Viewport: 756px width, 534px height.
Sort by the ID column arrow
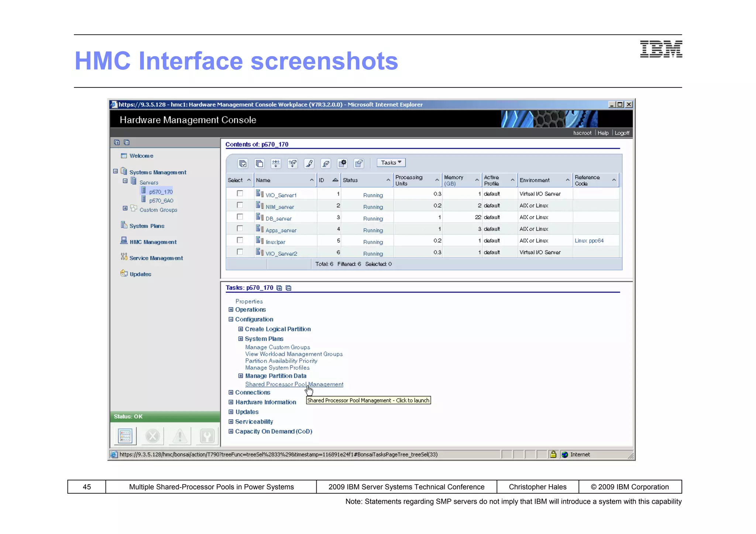pyautogui.click(x=335, y=180)
